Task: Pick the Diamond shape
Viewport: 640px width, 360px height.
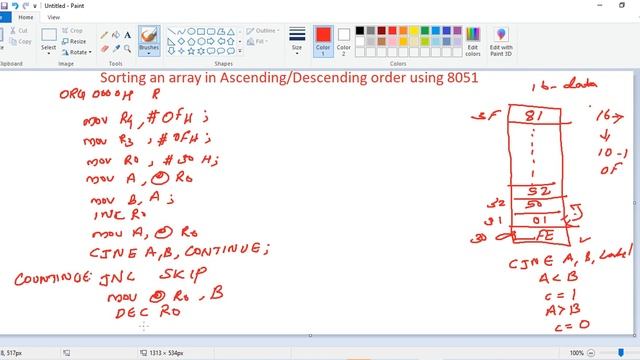Action: coord(181,42)
